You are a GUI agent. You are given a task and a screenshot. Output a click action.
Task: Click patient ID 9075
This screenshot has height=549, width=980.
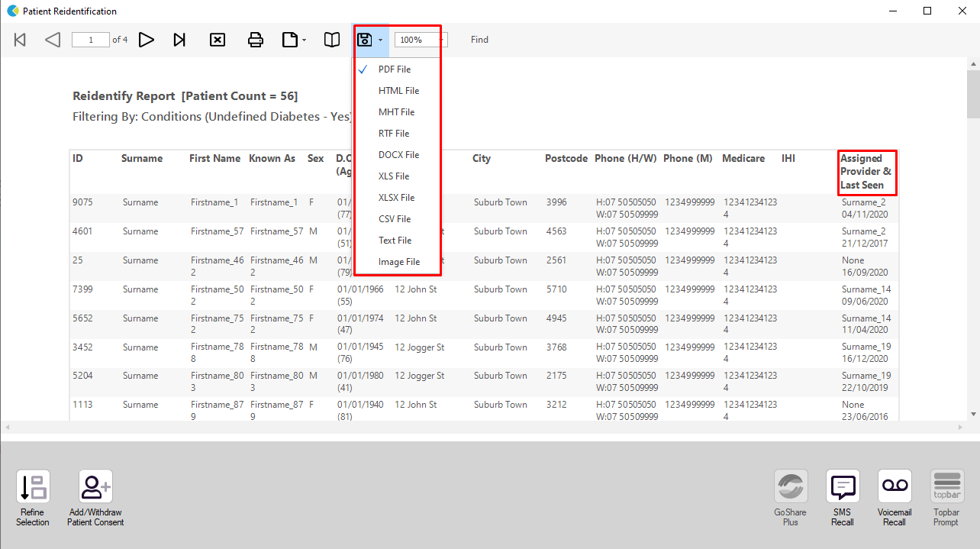coord(83,202)
